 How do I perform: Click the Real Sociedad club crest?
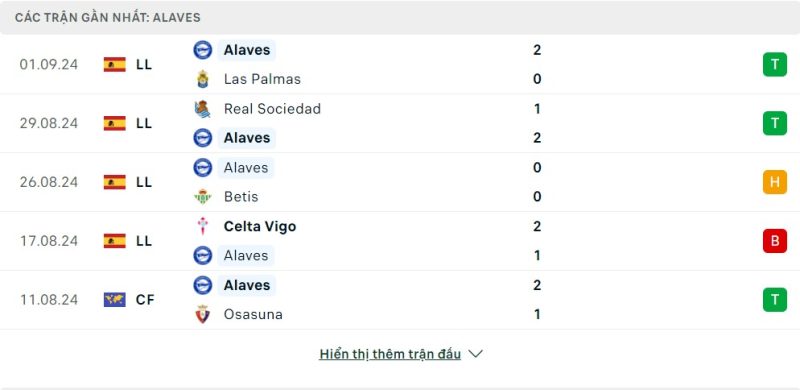(x=203, y=109)
